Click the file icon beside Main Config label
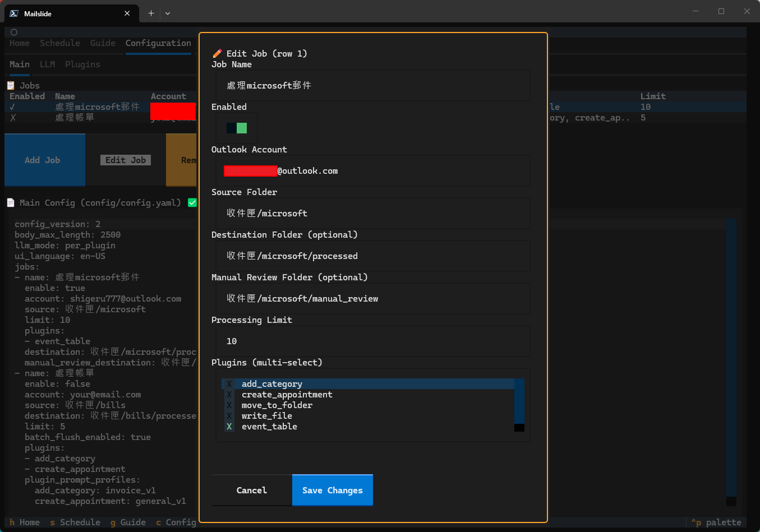The width and height of the screenshot is (760, 532). [10, 202]
